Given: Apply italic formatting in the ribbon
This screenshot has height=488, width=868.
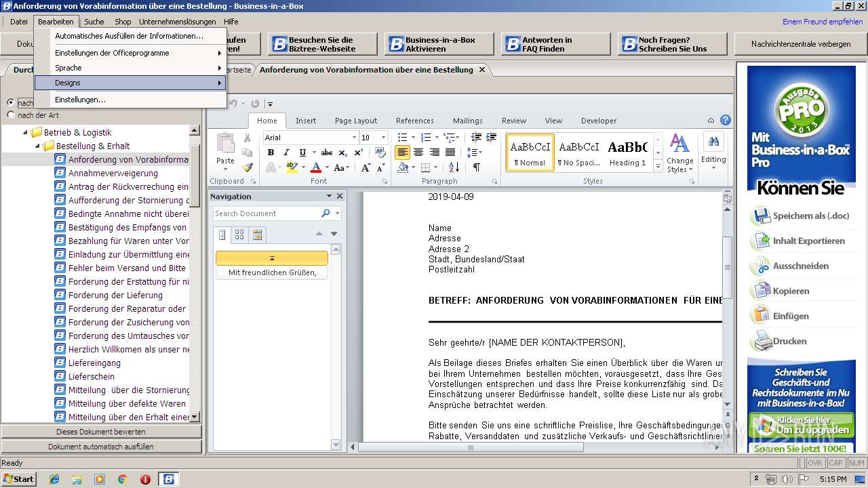Looking at the screenshot, I should [286, 152].
